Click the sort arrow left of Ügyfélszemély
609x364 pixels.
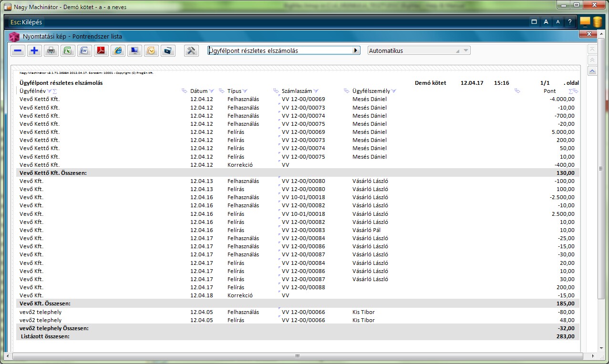point(347,91)
